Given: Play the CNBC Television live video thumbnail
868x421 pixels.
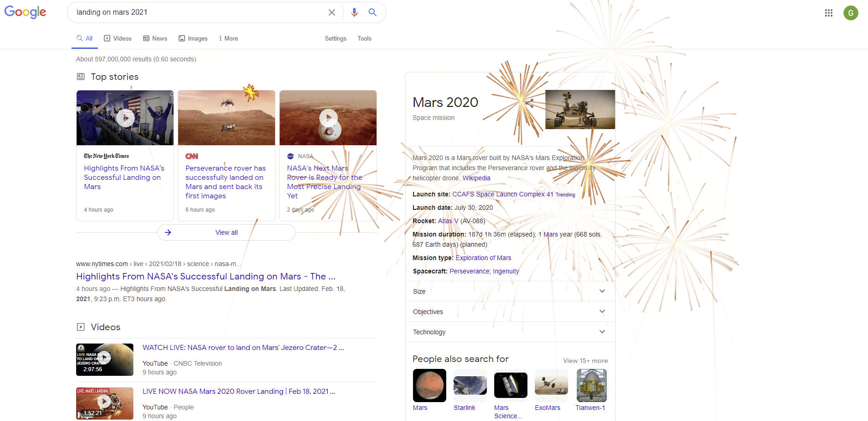Looking at the screenshot, I should click(x=105, y=360).
